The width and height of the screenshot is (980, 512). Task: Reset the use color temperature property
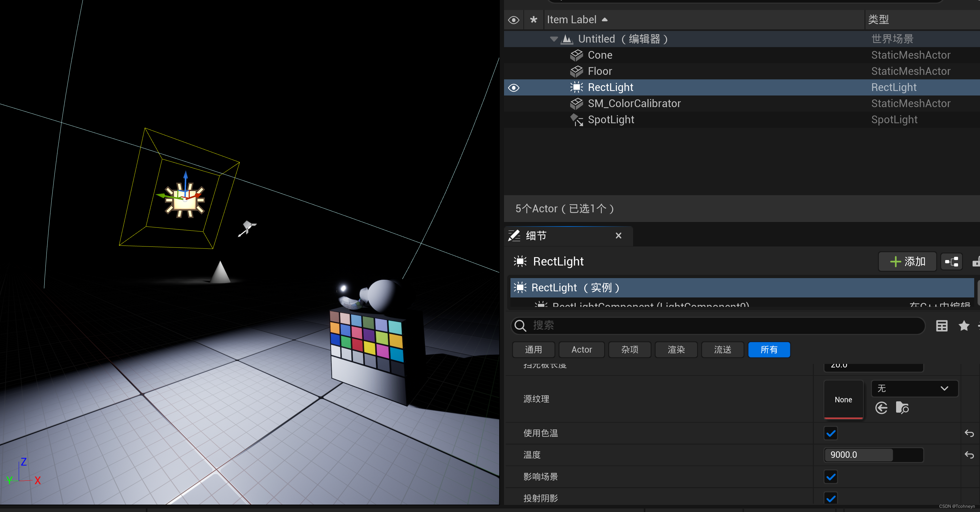click(969, 433)
